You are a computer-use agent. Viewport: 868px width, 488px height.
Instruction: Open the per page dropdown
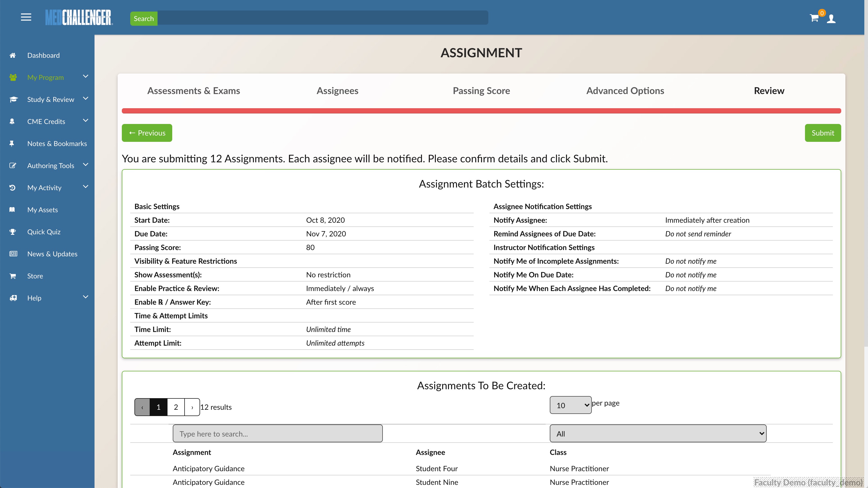point(571,405)
